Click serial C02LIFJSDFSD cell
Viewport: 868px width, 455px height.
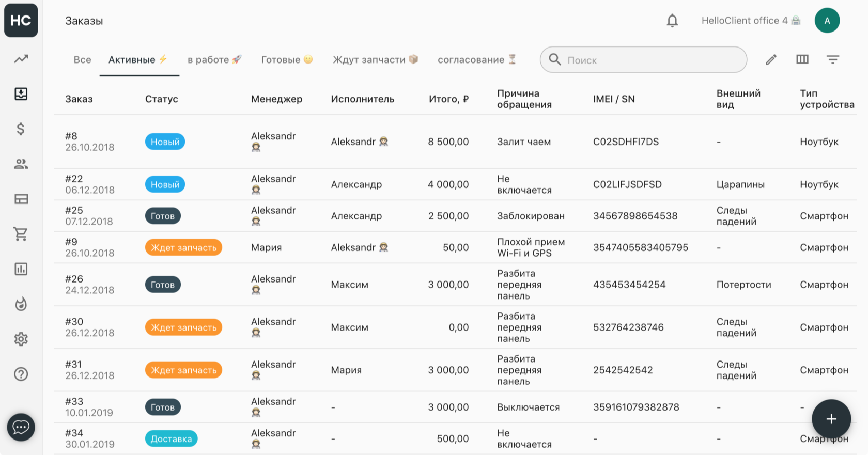point(627,184)
